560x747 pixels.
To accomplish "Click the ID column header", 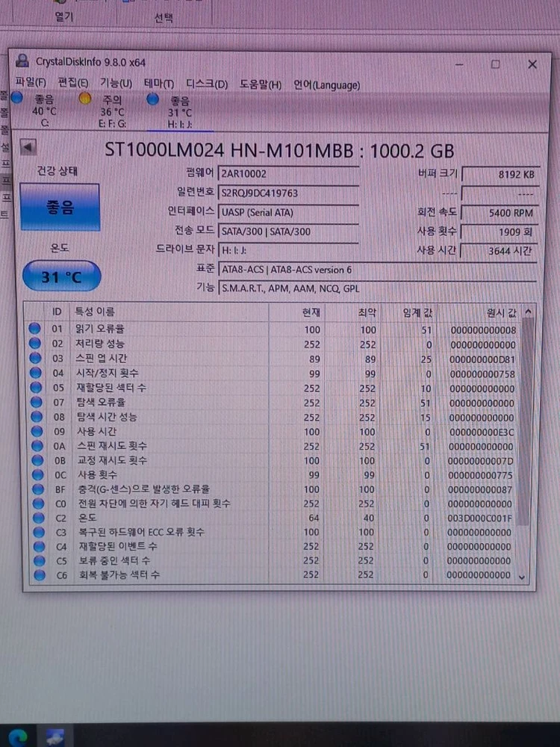I will (x=57, y=311).
